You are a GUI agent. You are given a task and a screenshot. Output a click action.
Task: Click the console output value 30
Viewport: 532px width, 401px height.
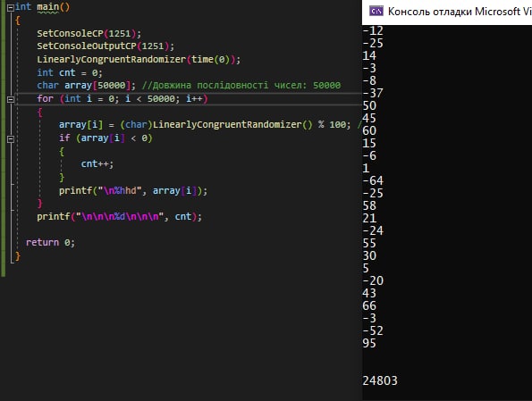369,255
